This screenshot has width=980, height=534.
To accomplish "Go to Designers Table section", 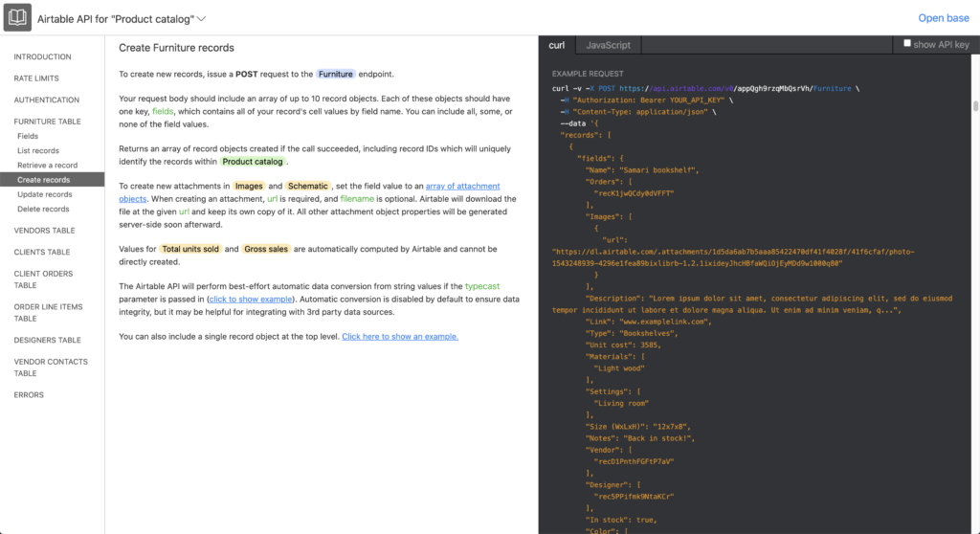I will [x=48, y=340].
